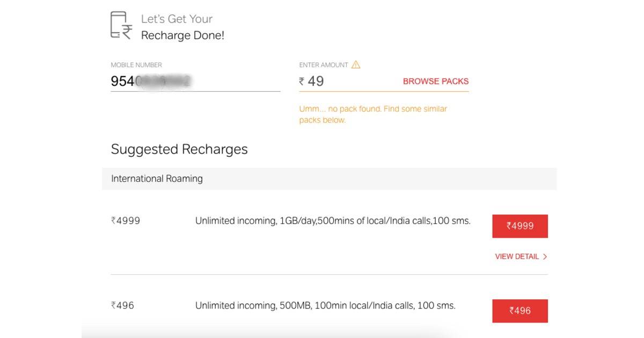This screenshot has width=644, height=338.
Task: Click the International Roaming section header
Action: coord(156,178)
